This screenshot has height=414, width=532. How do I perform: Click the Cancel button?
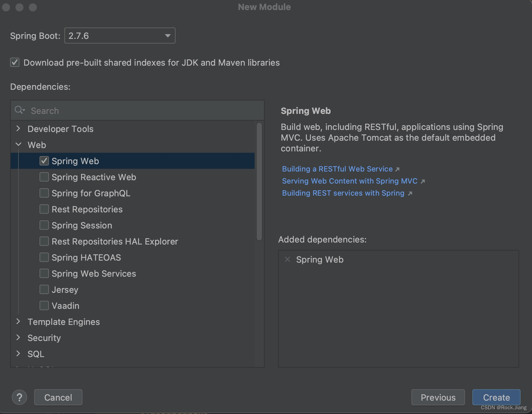click(x=58, y=398)
